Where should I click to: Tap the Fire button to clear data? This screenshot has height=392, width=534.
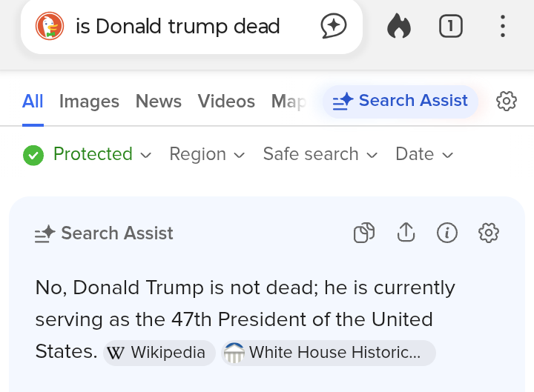point(399,27)
